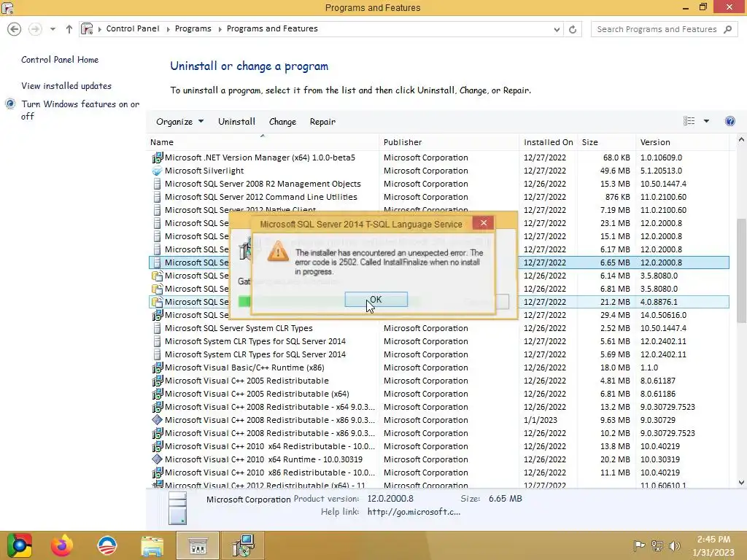Viewport: 747px width, 560px height.
Task: Click the 3.5.8080.0 version with 6.14 MB
Action: coord(659,276)
